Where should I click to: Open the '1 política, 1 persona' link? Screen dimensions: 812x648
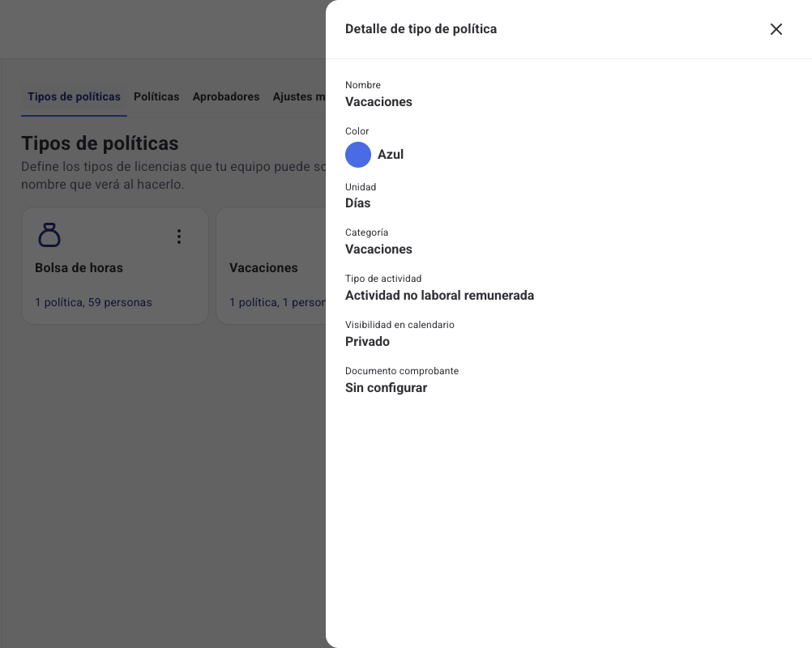click(278, 302)
